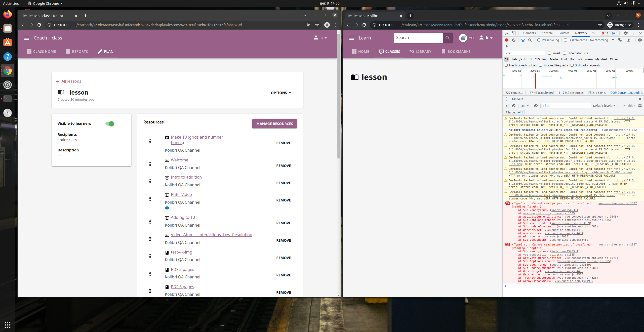Select the Fetch/XHR network filter

(519, 59)
